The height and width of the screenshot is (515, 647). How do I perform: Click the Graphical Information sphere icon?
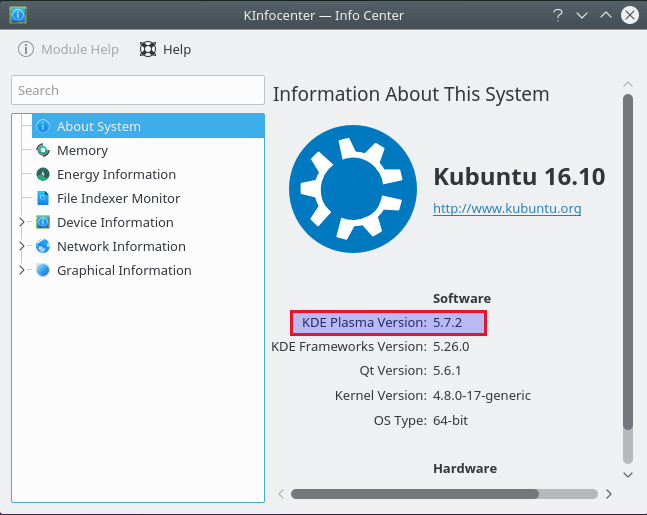click(43, 270)
